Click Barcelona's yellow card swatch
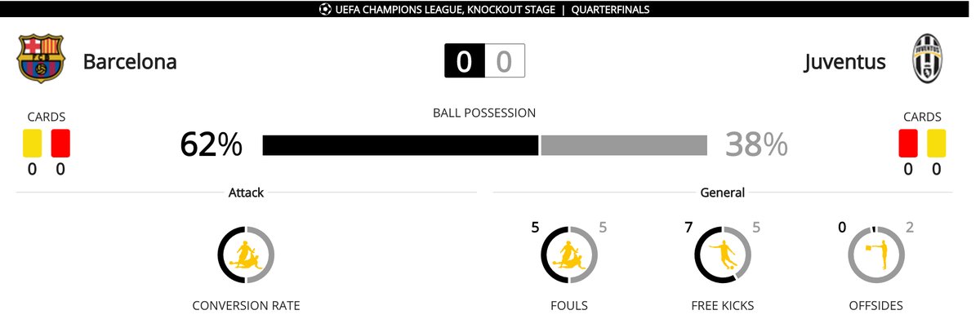 (x=31, y=143)
